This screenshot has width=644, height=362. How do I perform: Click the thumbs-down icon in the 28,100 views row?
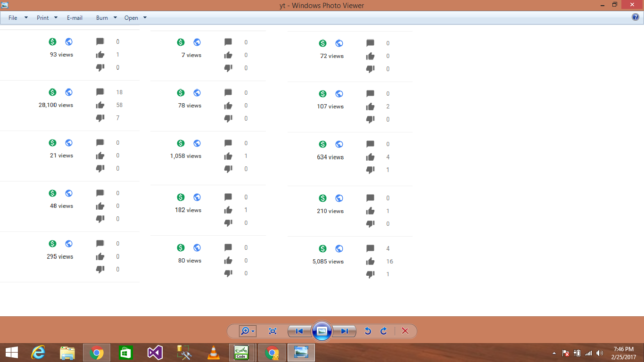coord(100,118)
